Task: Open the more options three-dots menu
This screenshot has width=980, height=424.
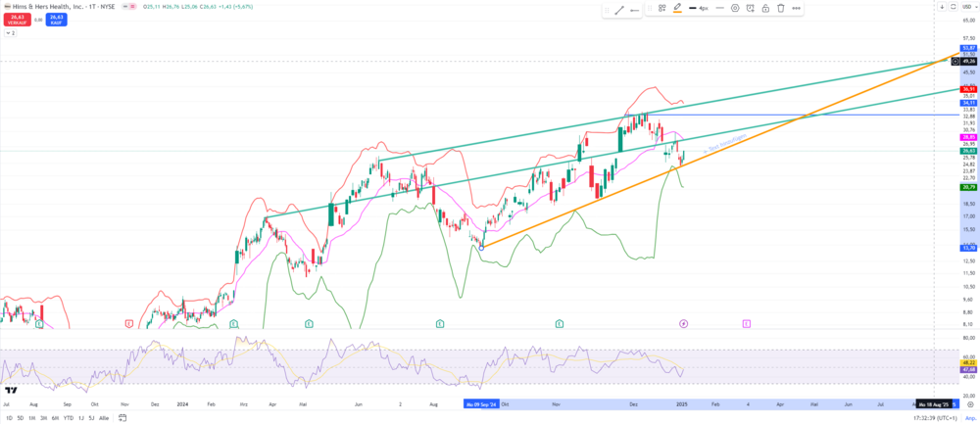Action: pos(796,8)
